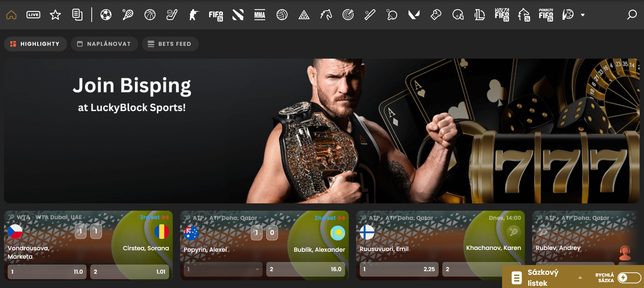Select the tennis racket sport icon
The width and height of the screenshot is (644, 288).
(128, 15)
